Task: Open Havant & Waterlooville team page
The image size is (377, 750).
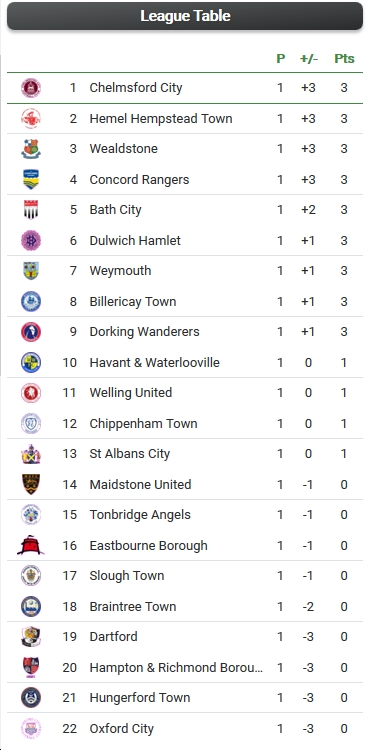Action: [154, 362]
